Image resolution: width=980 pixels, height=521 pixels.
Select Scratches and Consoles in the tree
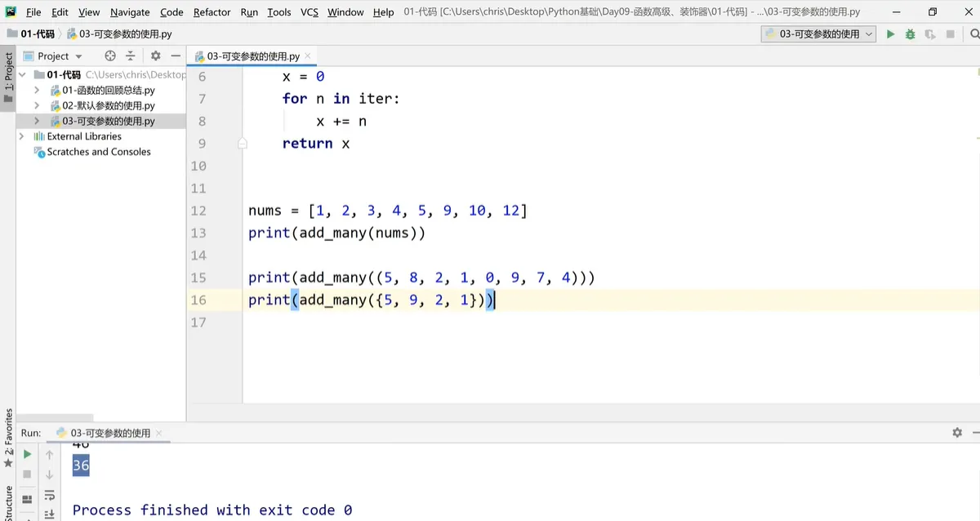pyautogui.click(x=92, y=152)
